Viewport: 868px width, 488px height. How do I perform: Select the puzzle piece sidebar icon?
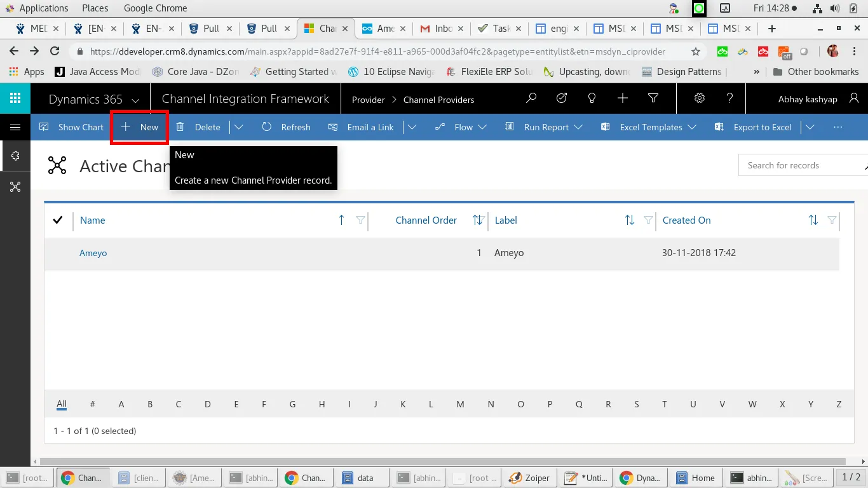tap(15, 156)
